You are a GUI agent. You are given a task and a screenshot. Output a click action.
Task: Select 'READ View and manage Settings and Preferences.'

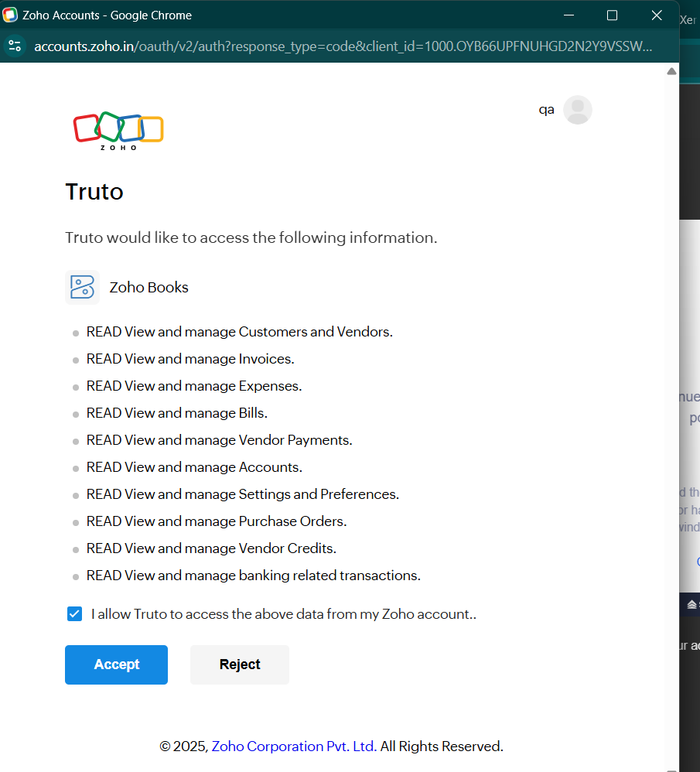click(243, 494)
